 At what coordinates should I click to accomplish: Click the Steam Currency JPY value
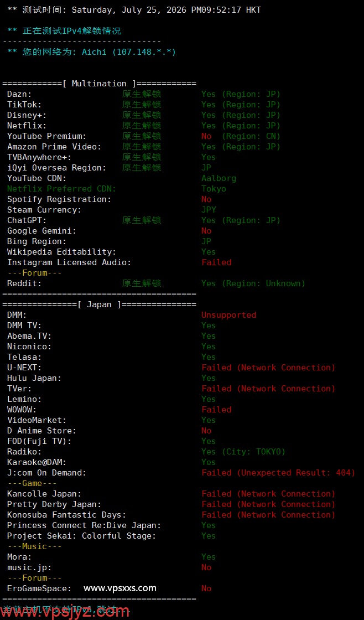point(209,210)
